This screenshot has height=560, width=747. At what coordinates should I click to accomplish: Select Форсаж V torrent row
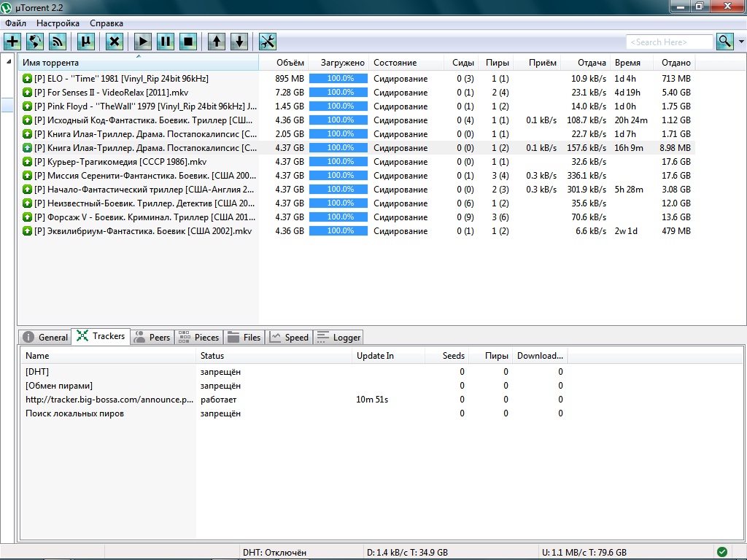coord(357,217)
